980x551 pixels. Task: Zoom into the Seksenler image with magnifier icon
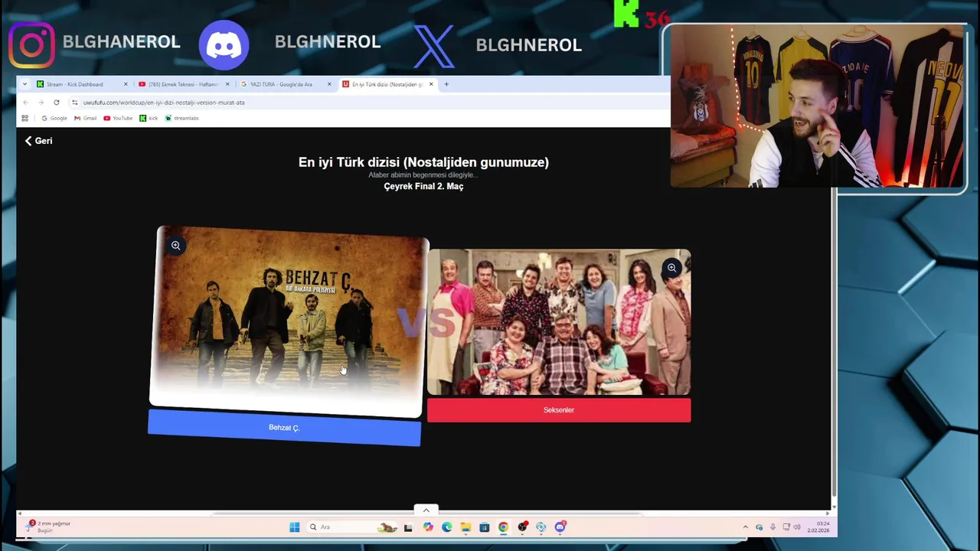pos(671,268)
